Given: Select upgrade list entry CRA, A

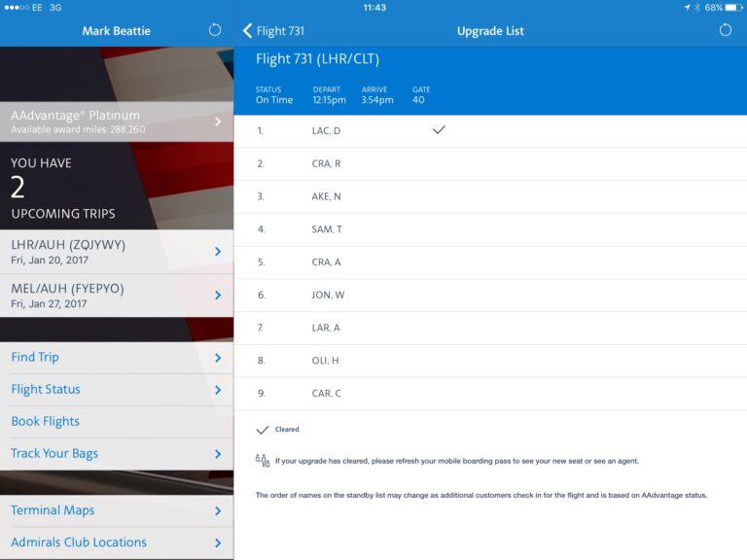Looking at the screenshot, I should tap(490, 262).
